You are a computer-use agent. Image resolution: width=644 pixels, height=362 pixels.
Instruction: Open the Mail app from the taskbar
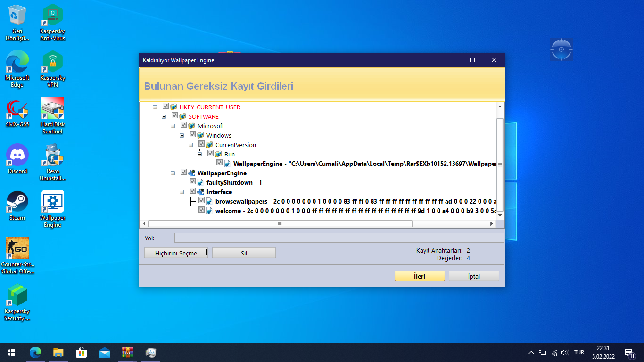tap(105, 353)
